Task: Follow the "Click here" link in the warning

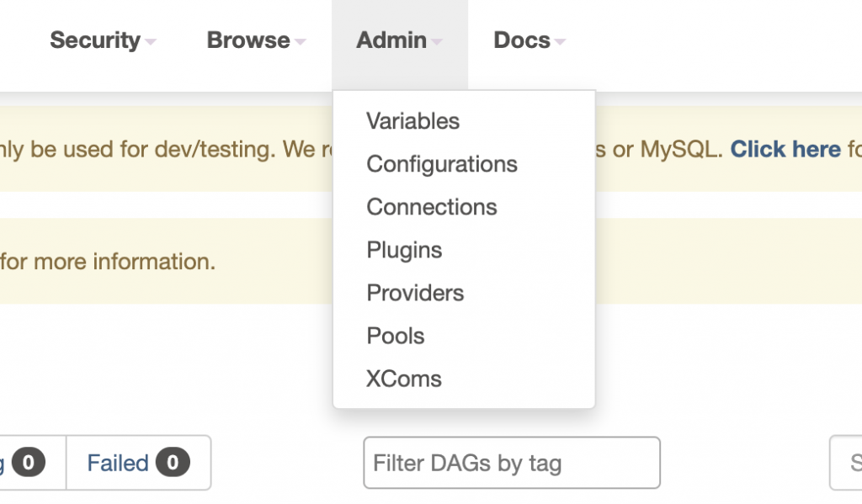Action: point(785,150)
